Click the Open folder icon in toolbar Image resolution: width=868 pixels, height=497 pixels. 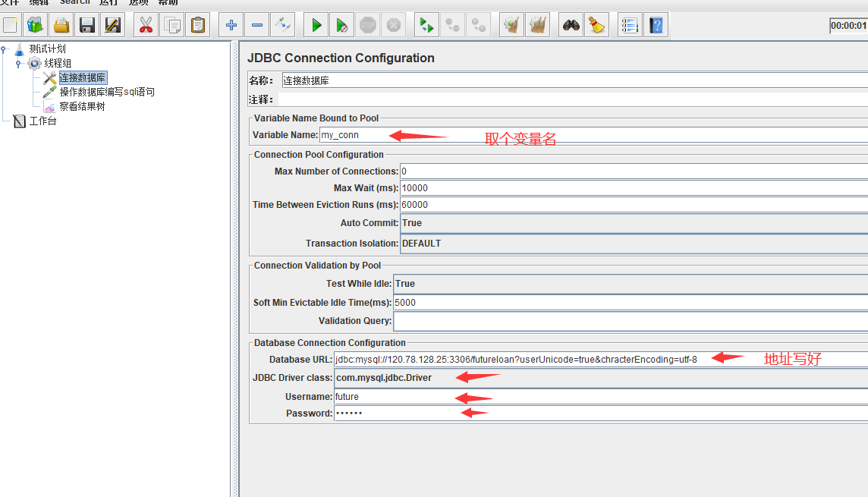pyautogui.click(x=61, y=26)
